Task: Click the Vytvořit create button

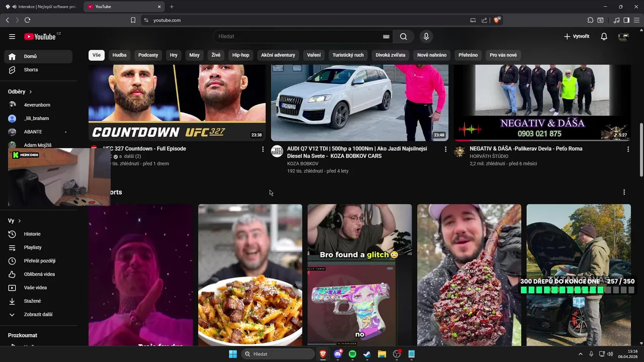Action: tap(577, 36)
